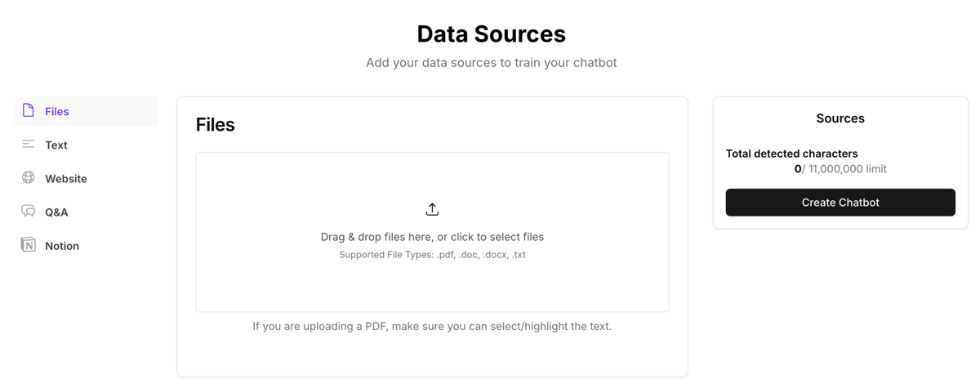Image resolution: width=980 pixels, height=388 pixels.
Task: Click the Notion logo icon
Action: [29, 245]
